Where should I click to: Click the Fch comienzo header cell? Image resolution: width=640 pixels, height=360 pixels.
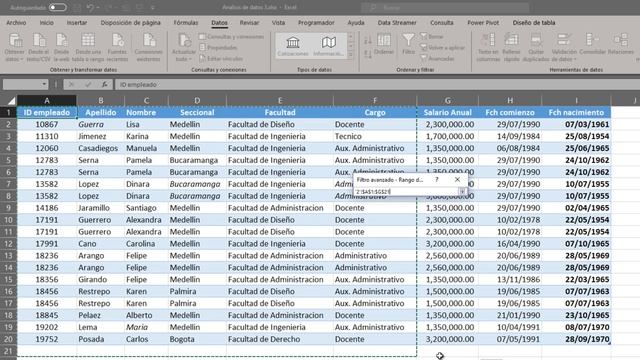click(510, 112)
